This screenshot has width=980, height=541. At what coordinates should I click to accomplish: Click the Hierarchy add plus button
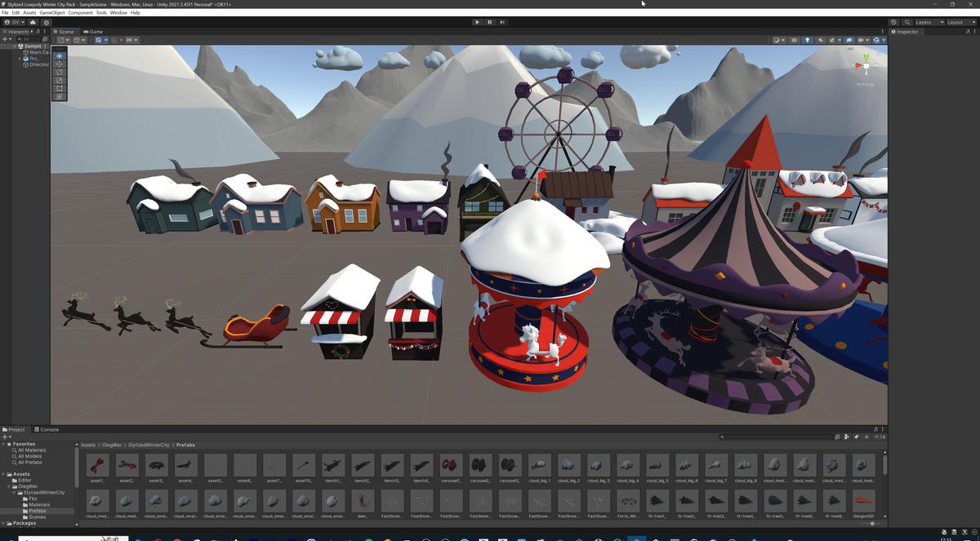[x=6, y=39]
